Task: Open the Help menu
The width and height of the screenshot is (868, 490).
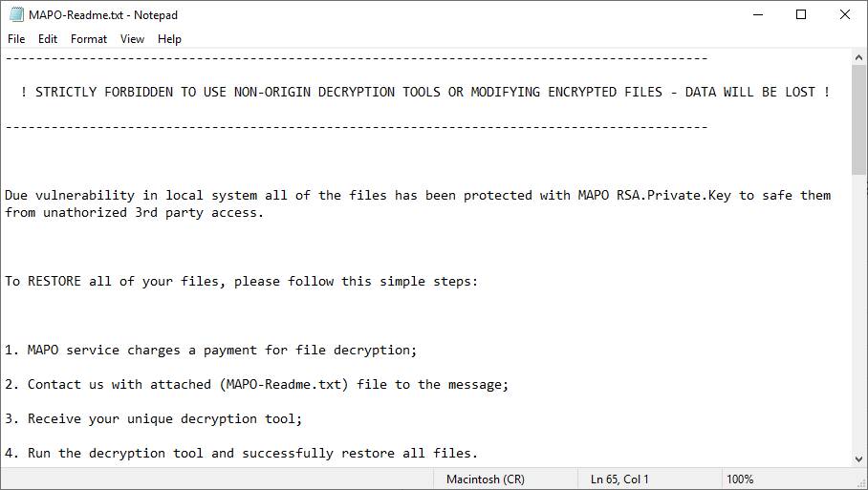Action: pyautogui.click(x=169, y=39)
